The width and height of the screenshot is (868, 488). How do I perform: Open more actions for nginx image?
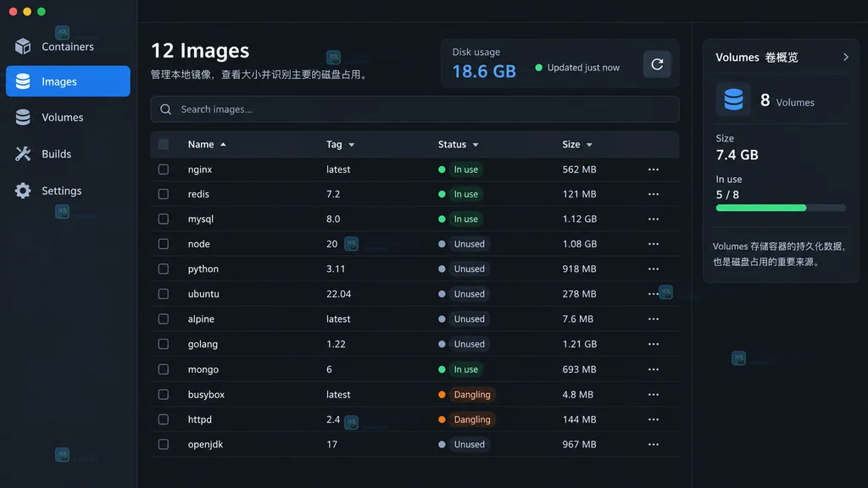coord(654,169)
